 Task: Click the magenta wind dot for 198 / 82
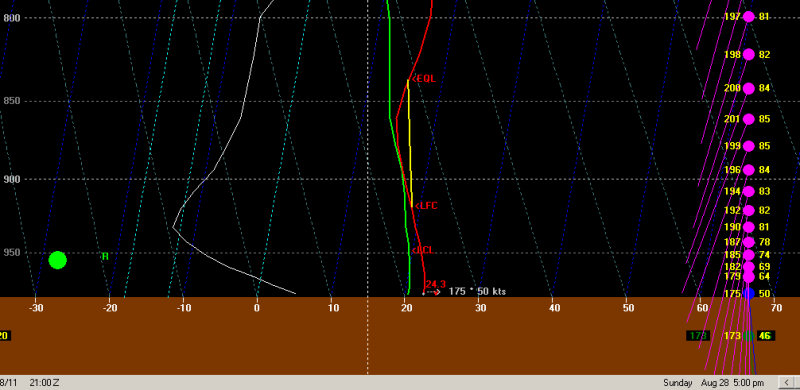pyautogui.click(x=748, y=55)
